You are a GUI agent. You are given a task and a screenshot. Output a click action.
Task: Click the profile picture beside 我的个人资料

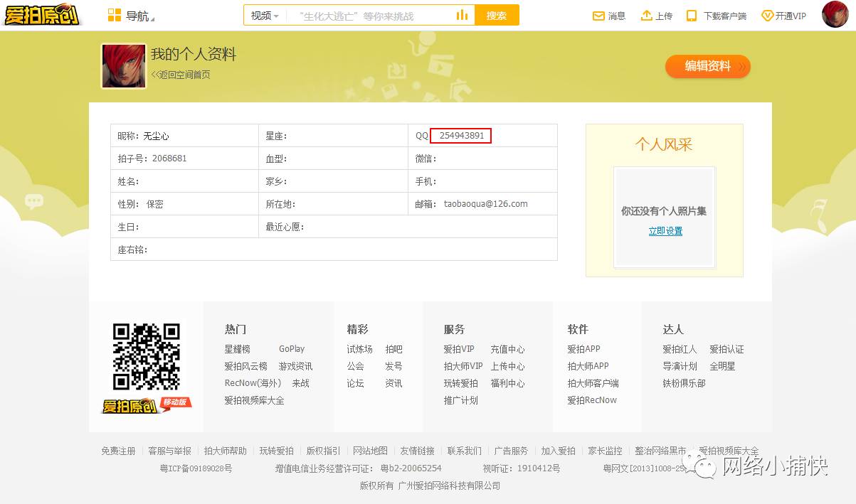[124, 66]
